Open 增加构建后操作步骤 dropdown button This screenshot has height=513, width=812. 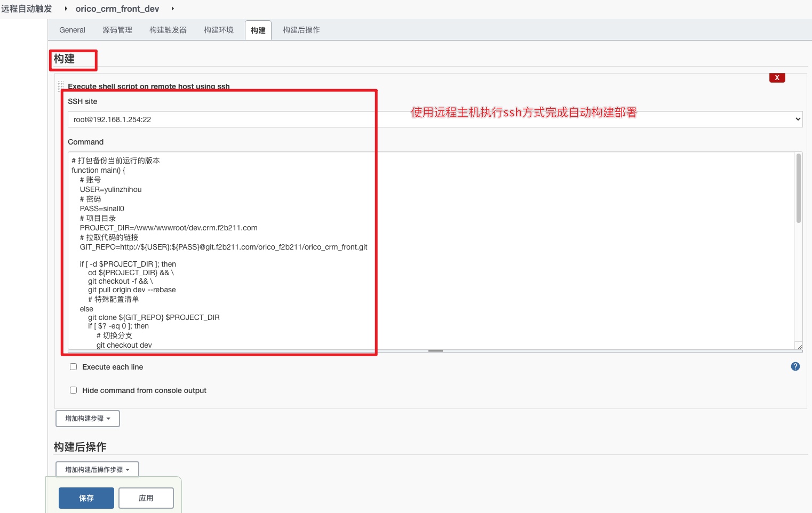pos(97,470)
